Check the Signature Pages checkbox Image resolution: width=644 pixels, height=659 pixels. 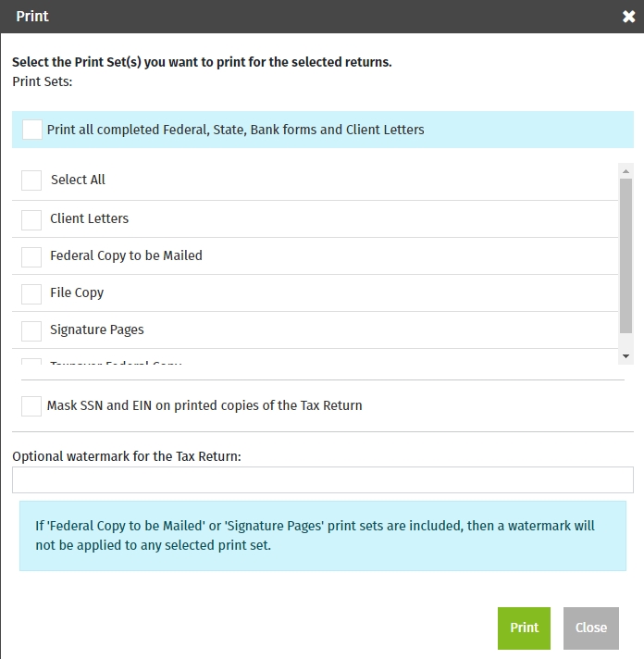(31, 330)
